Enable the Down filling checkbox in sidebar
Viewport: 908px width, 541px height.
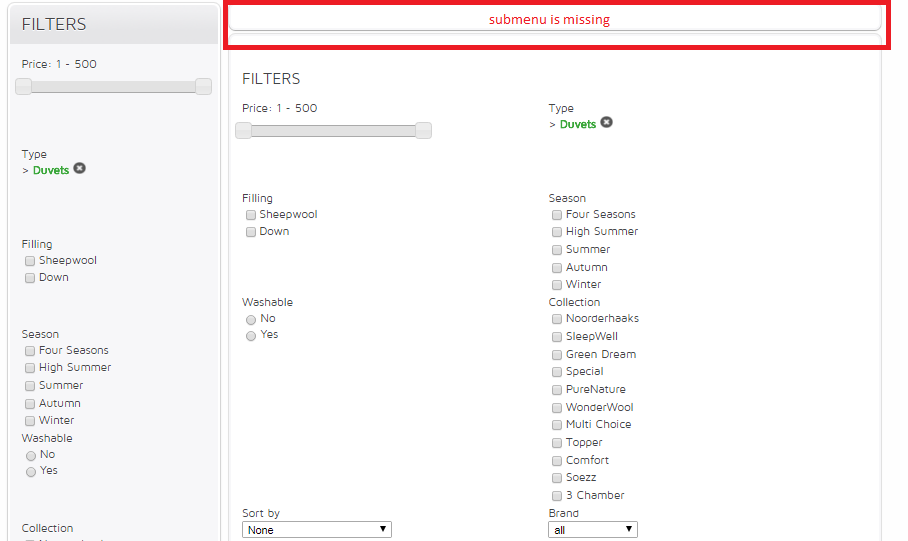pyautogui.click(x=30, y=278)
